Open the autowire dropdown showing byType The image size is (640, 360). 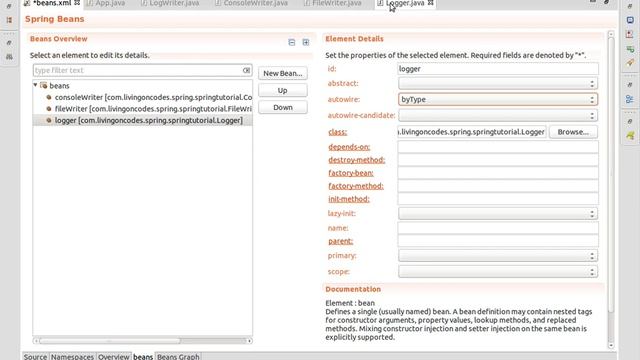pyautogui.click(x=498, y=99)
